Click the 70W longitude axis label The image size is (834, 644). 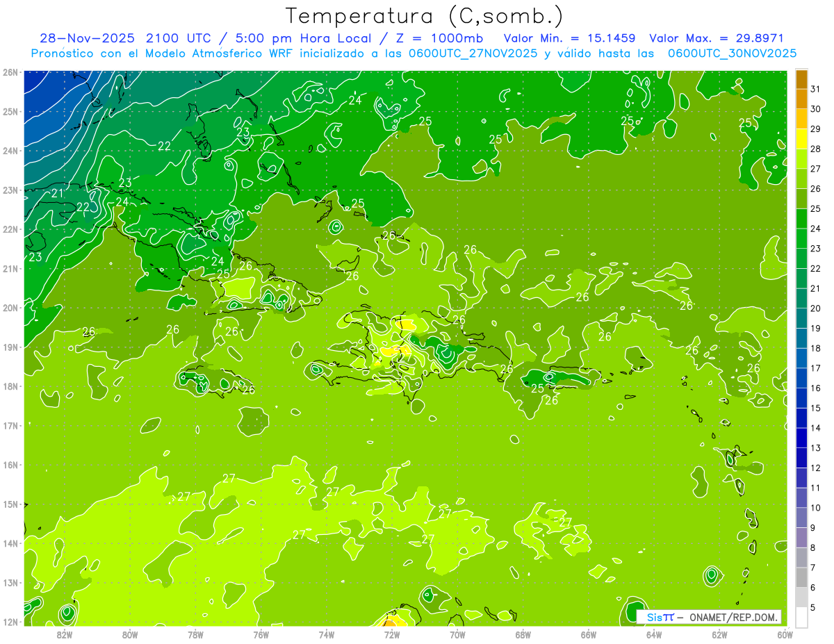pos(457,635)
